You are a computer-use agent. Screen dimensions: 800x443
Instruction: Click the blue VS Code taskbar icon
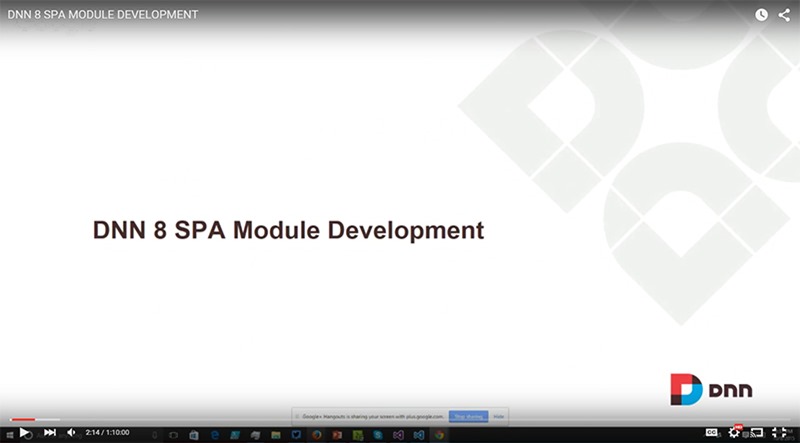419,435
